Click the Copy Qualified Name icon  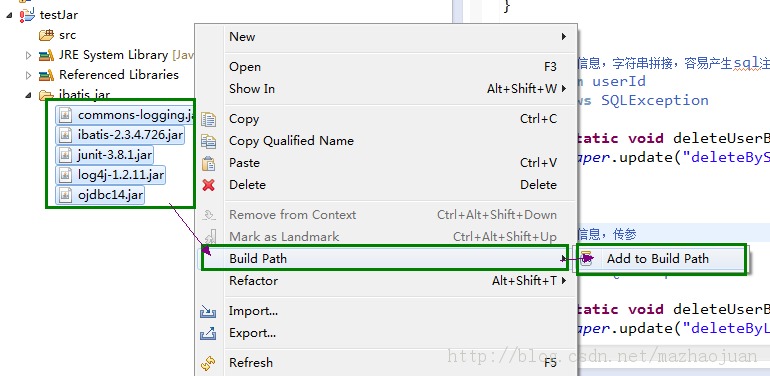click(x=209, y=141)
